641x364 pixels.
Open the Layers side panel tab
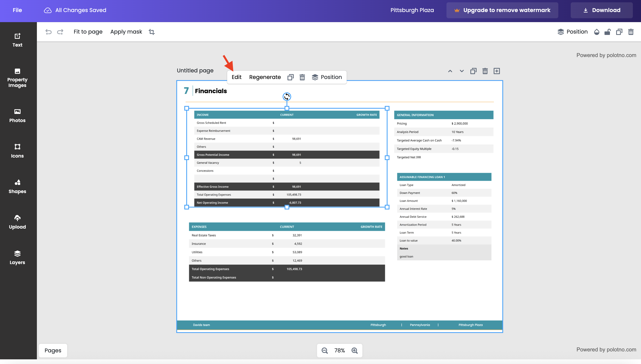click(17, 257)
